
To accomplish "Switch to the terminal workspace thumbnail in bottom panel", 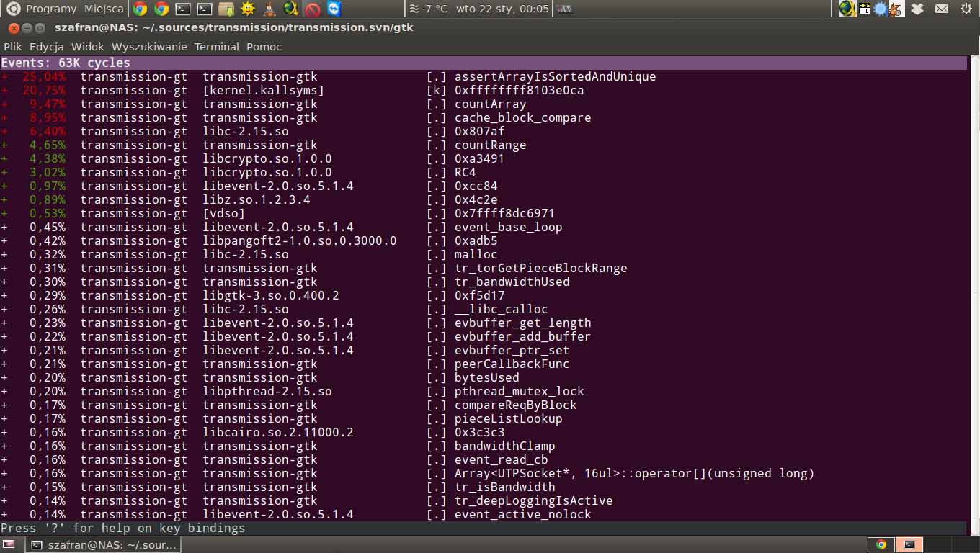I will click(x=909, y=544).
